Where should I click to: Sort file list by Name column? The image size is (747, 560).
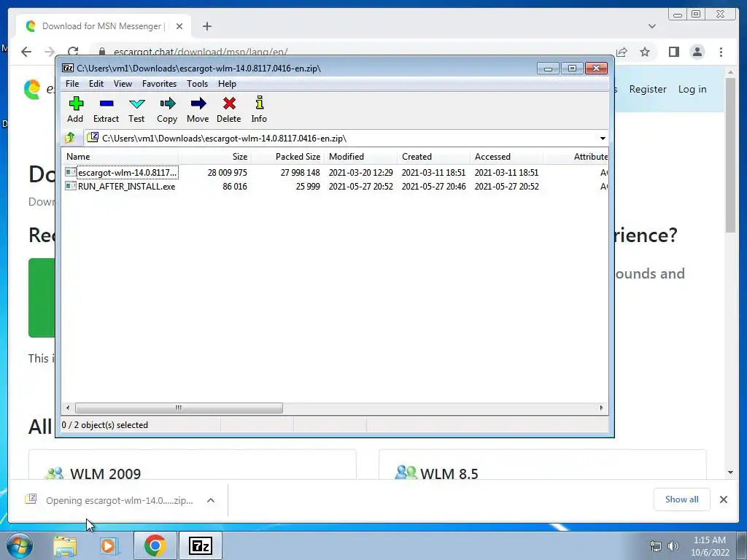click(120, 157)
